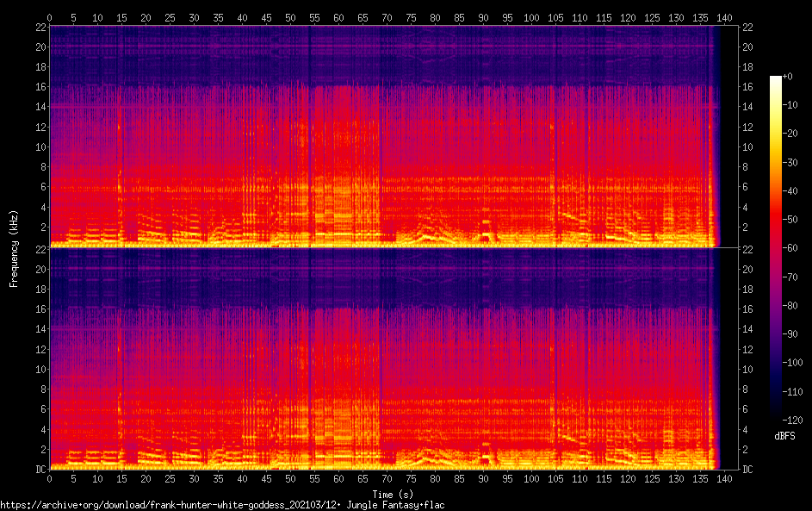Image resolution: width=812 pixels, height=511 pixels.
Task: Click the "-30" value on the dBFS scale
Action: 790,162
